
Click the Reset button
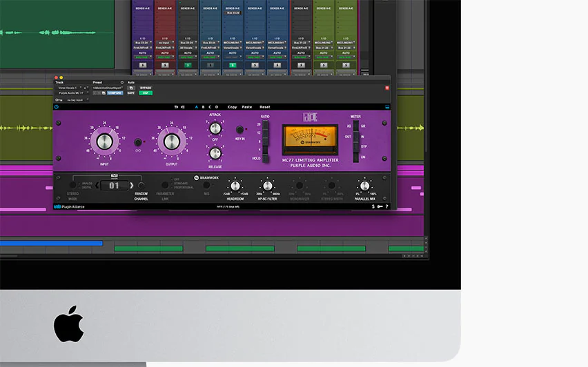(x=265, y=107)
